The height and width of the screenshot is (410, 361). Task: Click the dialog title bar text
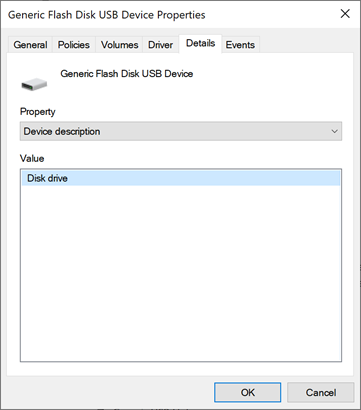tap(107, 15)
